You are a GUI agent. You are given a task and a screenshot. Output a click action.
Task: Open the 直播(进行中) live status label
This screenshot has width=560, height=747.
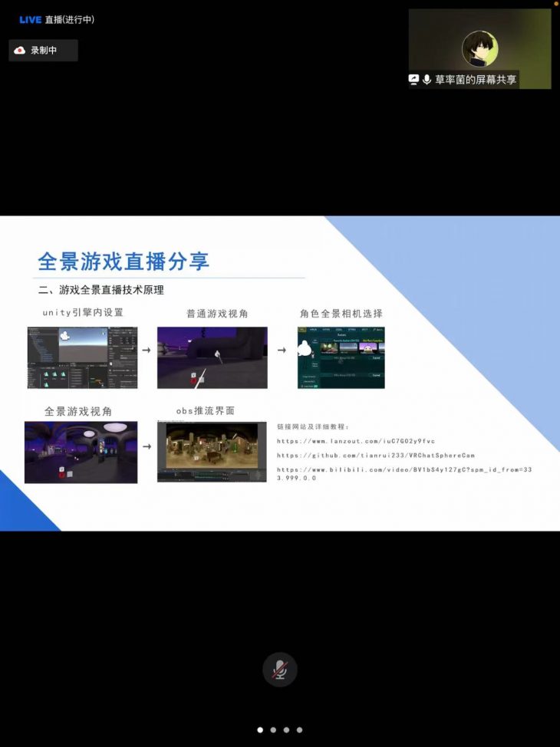(x=70, y=20)
